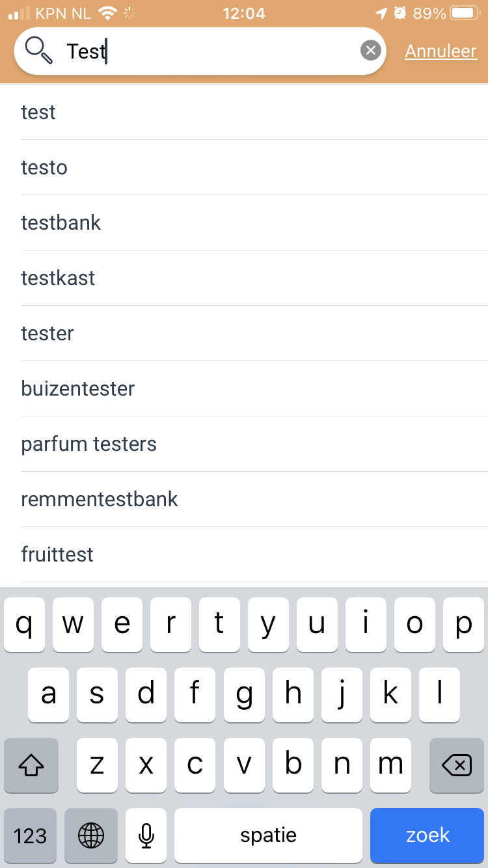Tap the spatie space bar
Screen dimensions: 488x868
click(x=268, y=835)
